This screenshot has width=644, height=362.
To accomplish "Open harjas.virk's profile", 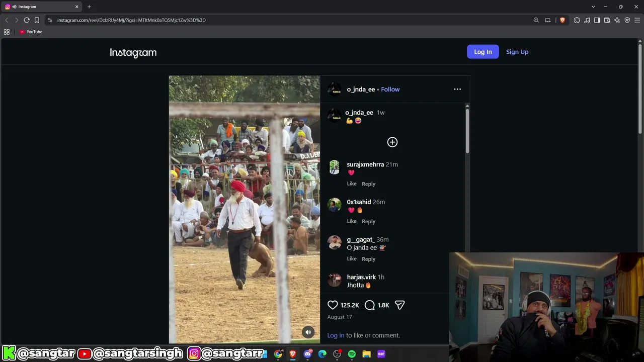I will click(x=361, y=277).
